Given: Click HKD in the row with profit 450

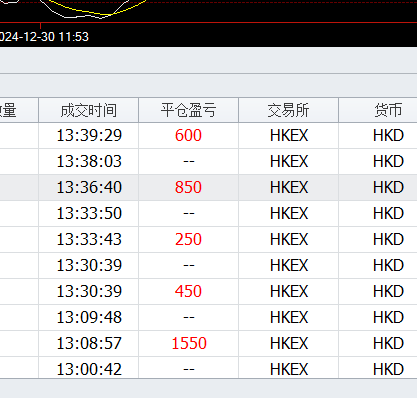Looking at the screenshot, I should [388, 291].
